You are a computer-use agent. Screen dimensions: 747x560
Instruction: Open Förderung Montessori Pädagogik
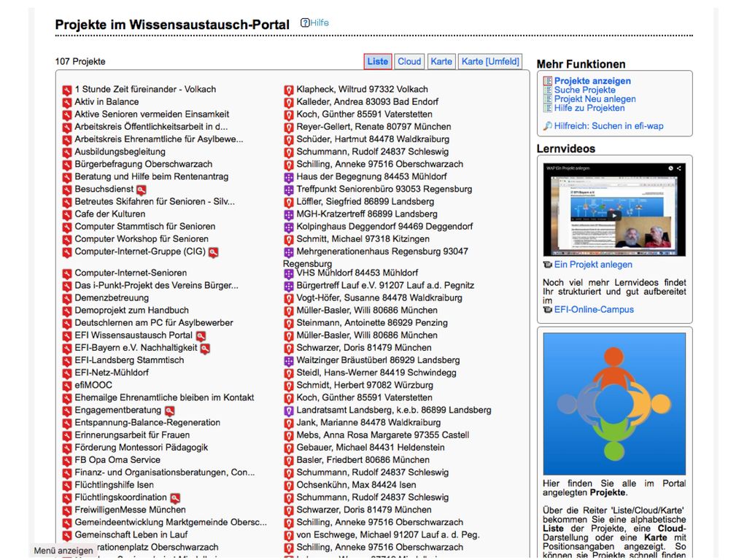click(x=141, y=448)
